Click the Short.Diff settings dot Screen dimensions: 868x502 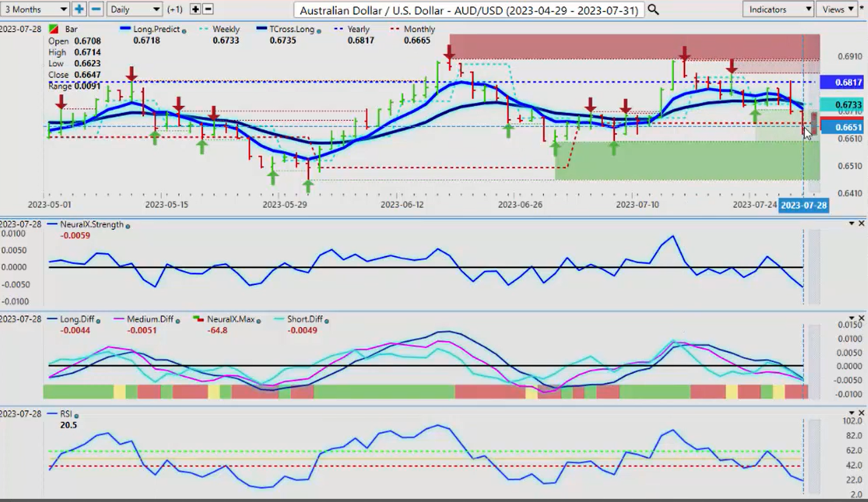pos(327,320)
